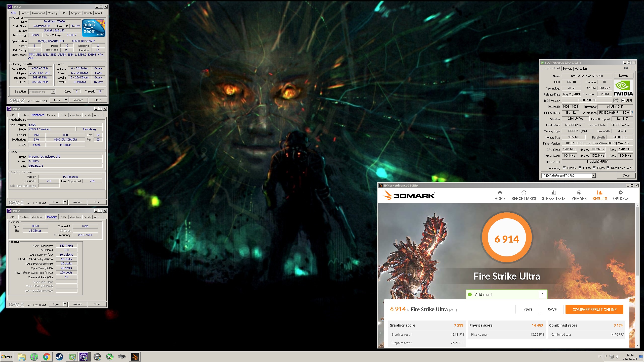The height and width of the screenshot is (362, 644).
Task: Toggle the UEFI checkbox in GPU-Z
Action: pyautogui.click(x=623, y=100)
